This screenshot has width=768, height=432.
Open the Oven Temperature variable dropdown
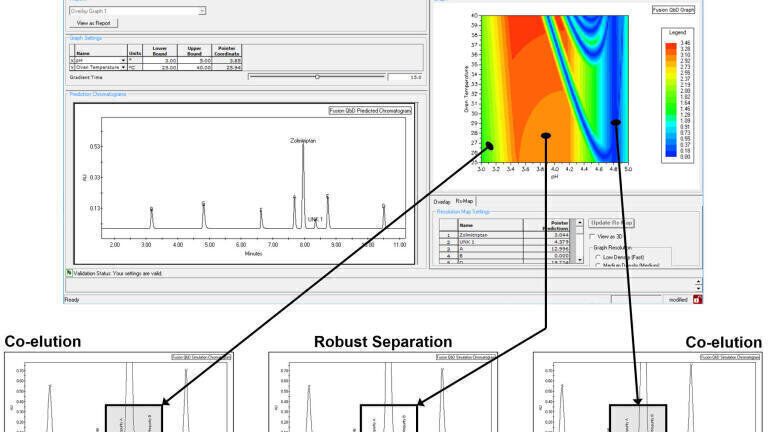click(x=123, y=67)
